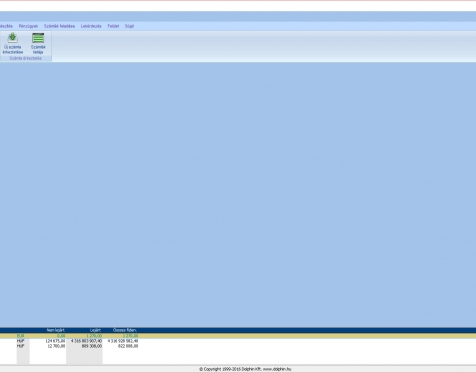Open the Súgó help menu
Image resolution: width=476 pixels, height=373 pixels.
coord(129,26)
